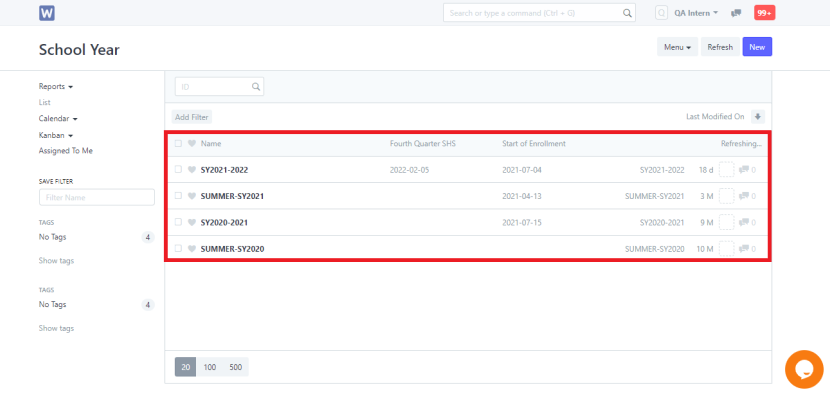Click the 2021-07-15 enrollment date
Screen dimensions: 830x397
click(x=521, y=222)
